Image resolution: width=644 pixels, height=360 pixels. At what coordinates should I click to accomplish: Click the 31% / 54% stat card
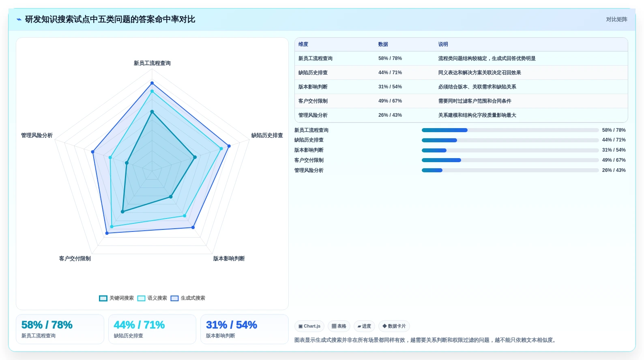(245, 329)
